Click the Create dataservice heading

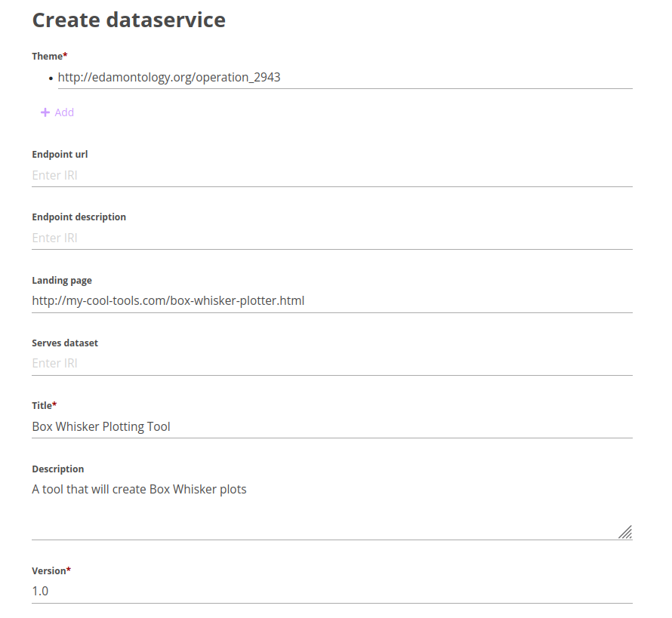pyautogui.click(x=129, y=20)
